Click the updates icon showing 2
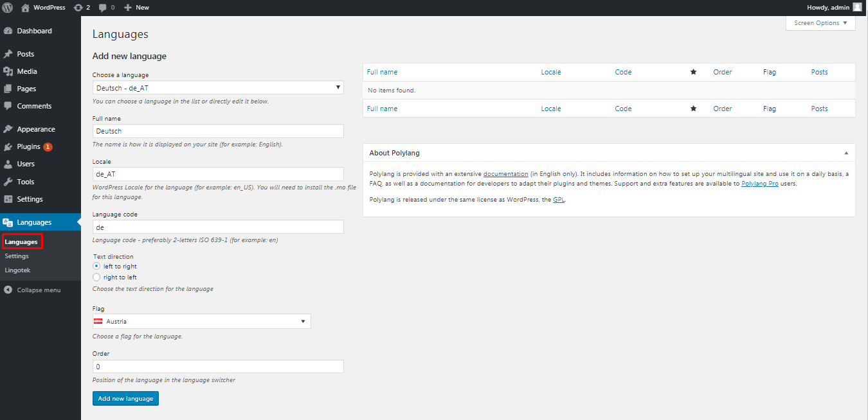 (x=78, y=8)
